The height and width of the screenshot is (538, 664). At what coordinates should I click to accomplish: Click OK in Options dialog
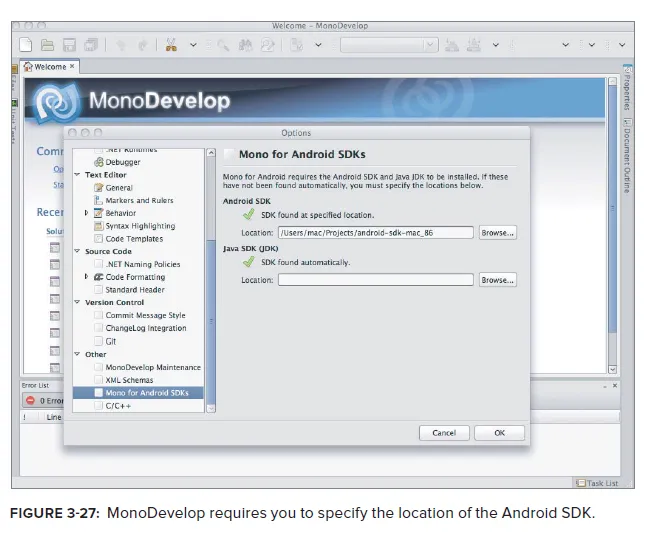click(499, 433)
